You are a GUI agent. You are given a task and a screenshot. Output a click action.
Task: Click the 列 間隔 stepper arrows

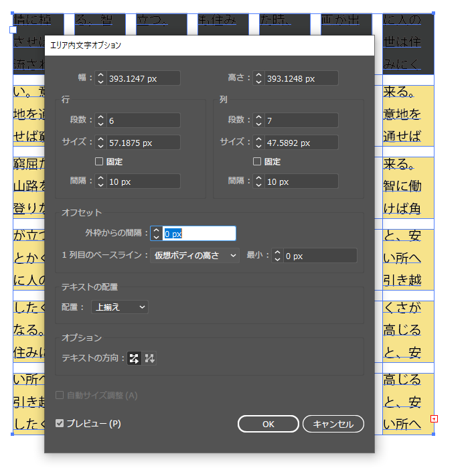(x=258, y=181)
